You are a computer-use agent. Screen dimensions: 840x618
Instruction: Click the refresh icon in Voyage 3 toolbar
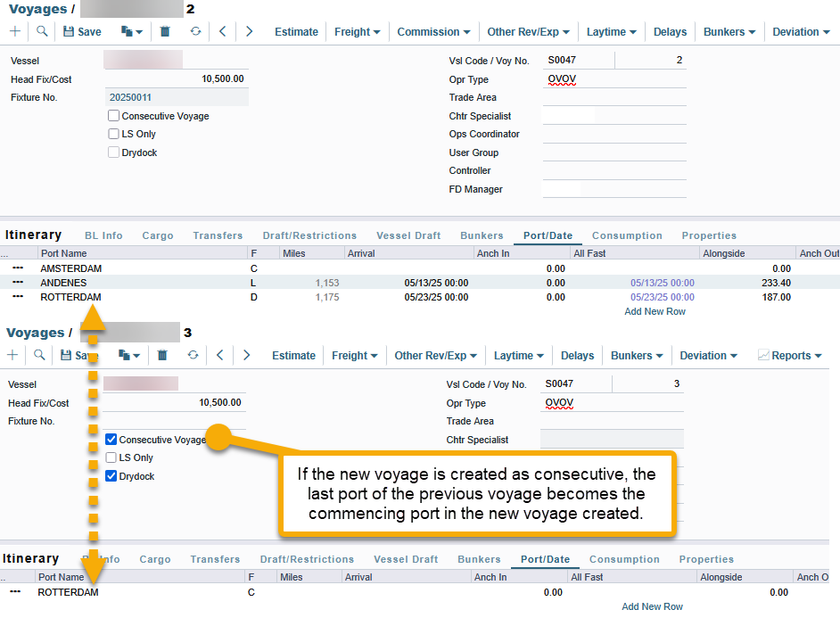pos(193,355)
